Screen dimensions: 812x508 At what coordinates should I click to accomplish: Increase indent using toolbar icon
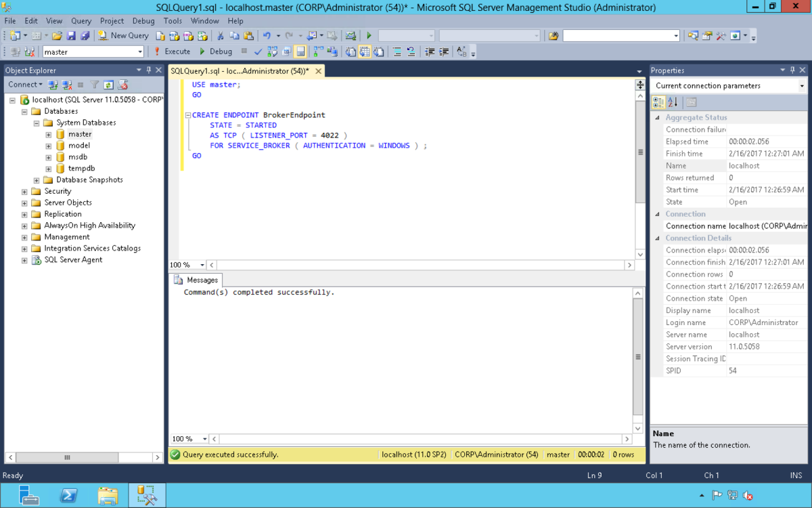coord(444,51)
